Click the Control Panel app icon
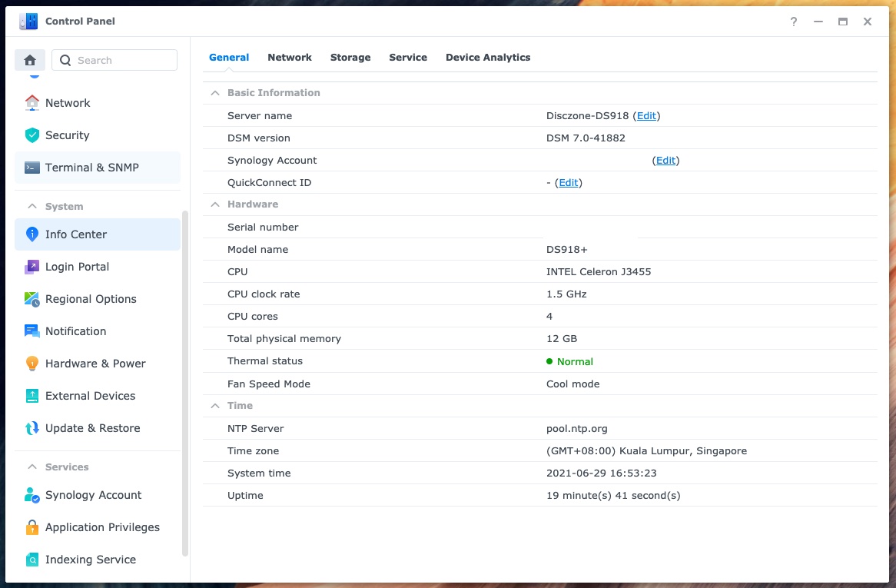This screenshot has height=588, width=896. click(x=28, y=22)
